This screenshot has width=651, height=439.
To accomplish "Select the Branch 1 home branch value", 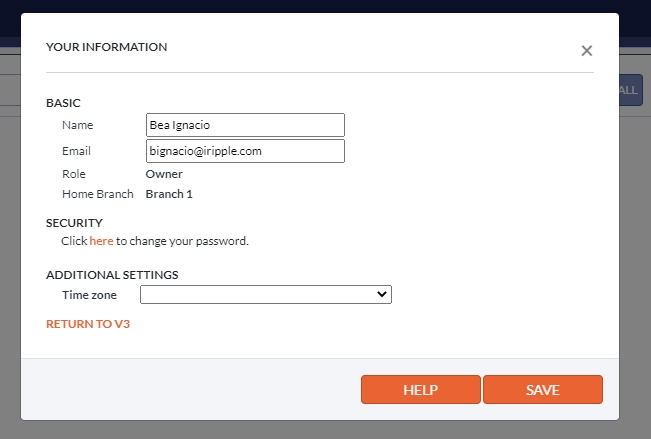I will pyautogui.click(x=169, y=194).
